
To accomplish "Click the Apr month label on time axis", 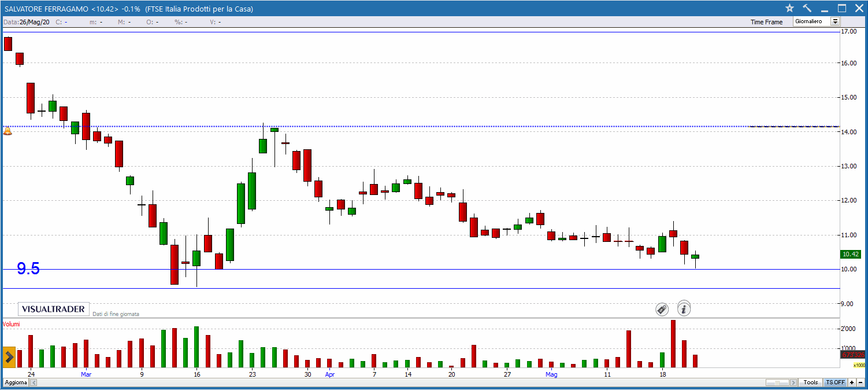I will [x=329, y=374].
